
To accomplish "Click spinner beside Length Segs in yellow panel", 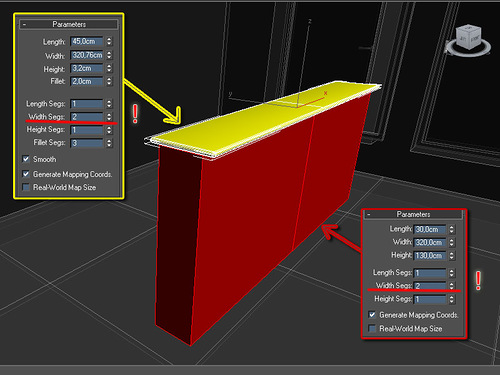I will 109,104.
